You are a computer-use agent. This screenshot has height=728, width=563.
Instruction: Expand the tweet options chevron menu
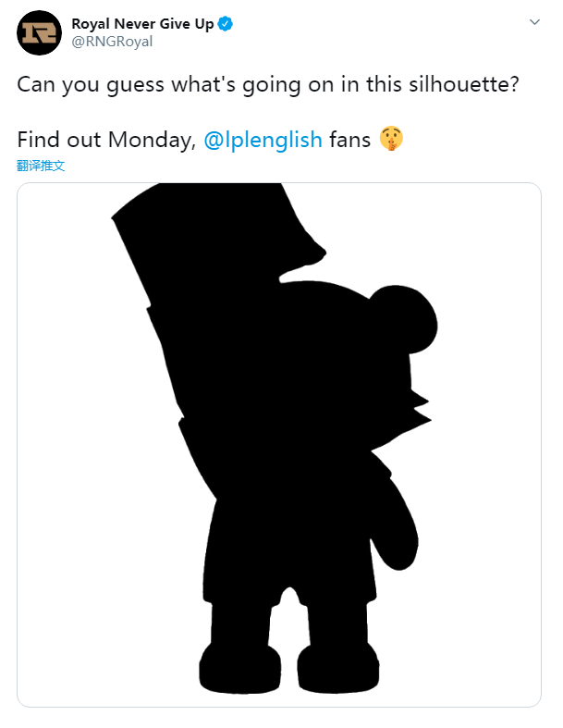534,21
